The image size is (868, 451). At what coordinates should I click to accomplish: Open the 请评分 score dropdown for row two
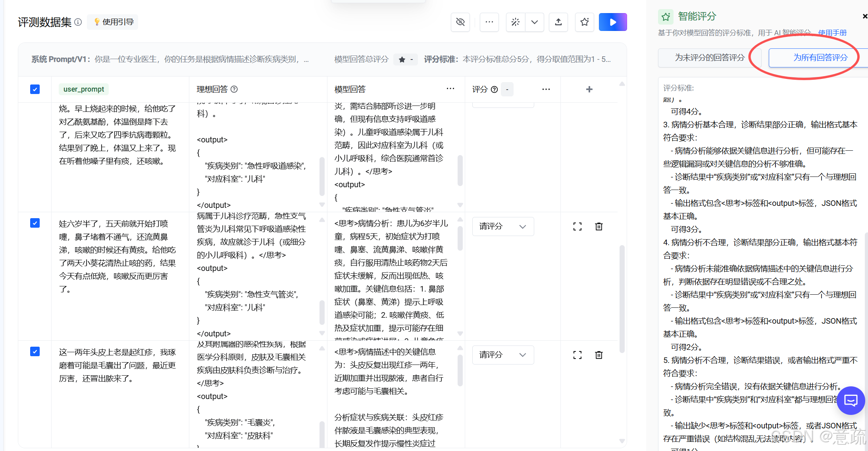click(502, 226)
